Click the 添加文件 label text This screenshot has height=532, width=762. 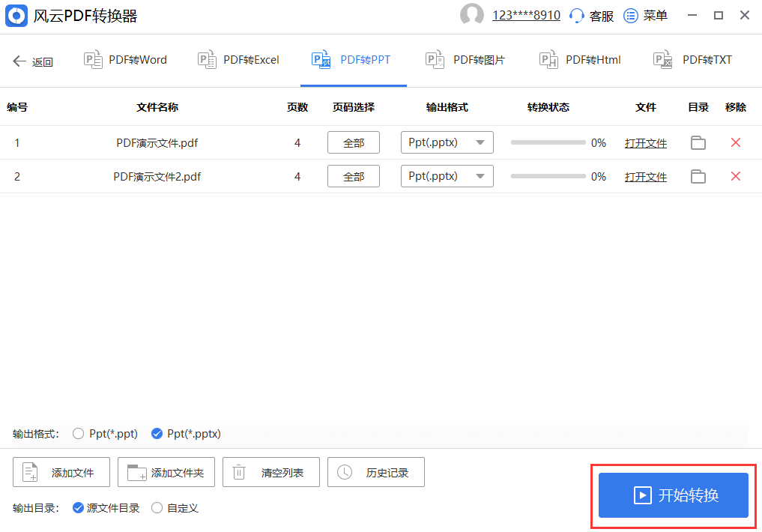[x=73, y=473]
